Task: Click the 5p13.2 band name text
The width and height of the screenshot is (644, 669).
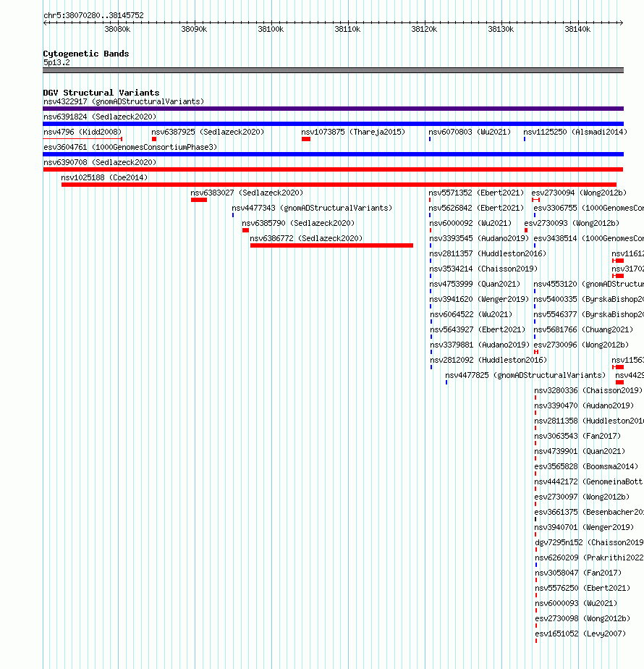Action: point(56,63)
